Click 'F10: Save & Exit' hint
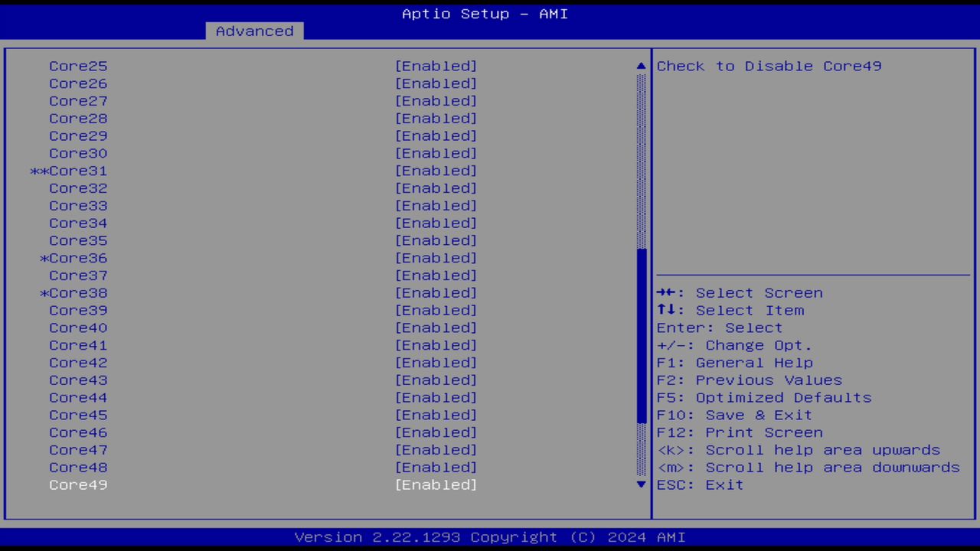This screenshot has height=551, width=980. tap(734, 415)
